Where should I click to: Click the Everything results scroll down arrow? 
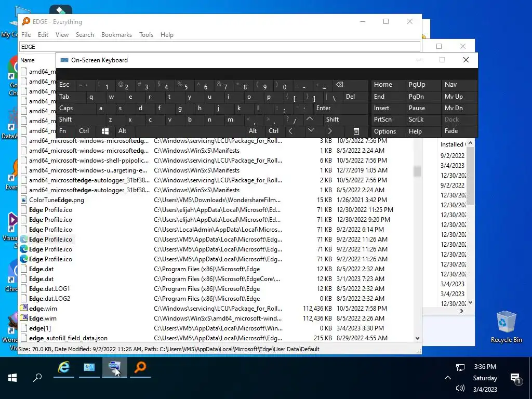(x=417, y=338)
